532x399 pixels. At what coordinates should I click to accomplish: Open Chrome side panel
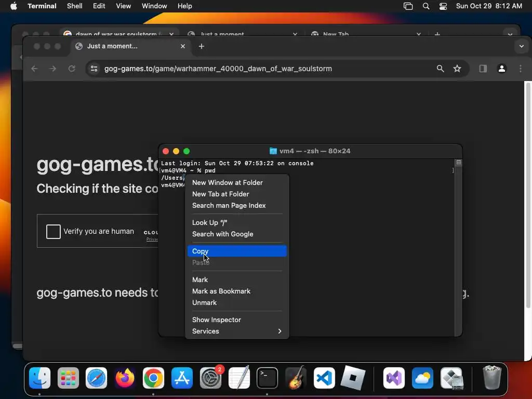click(483, 69)
